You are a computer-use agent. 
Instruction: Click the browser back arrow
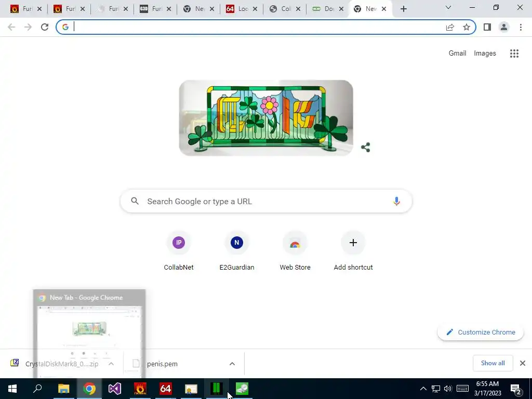click(x=11, y=27)
